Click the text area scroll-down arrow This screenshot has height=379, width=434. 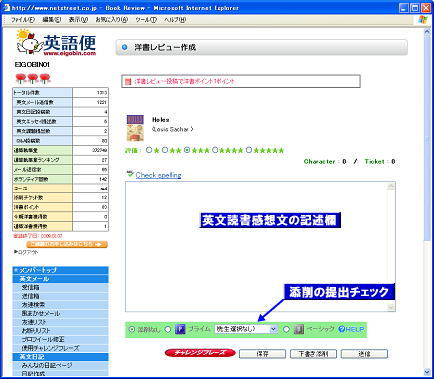coord(391,307)
